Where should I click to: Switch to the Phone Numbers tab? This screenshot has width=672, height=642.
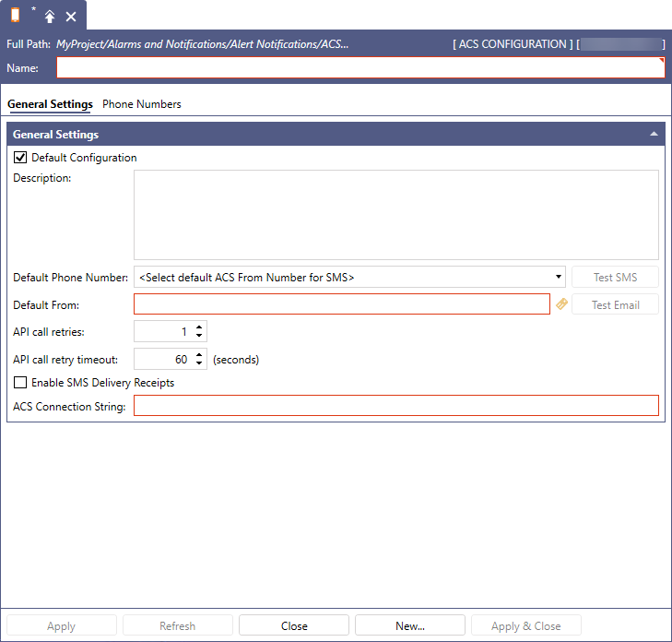coord(141,104)
